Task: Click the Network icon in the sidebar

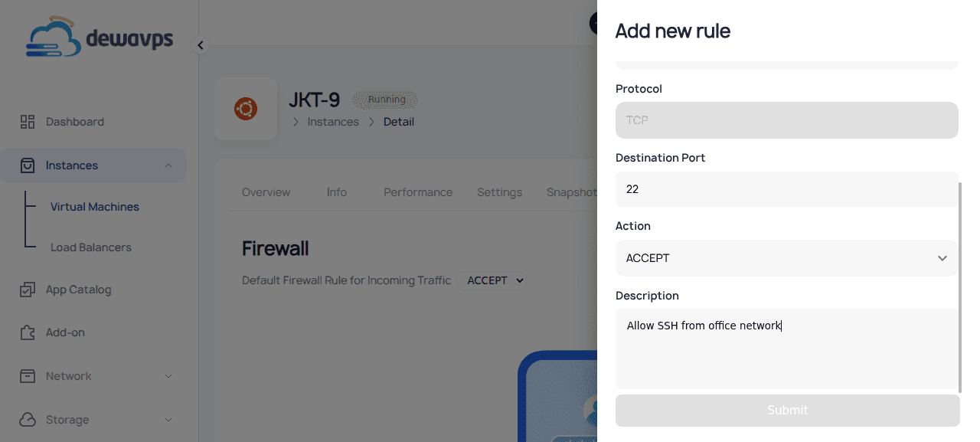Action: point(28,376)
